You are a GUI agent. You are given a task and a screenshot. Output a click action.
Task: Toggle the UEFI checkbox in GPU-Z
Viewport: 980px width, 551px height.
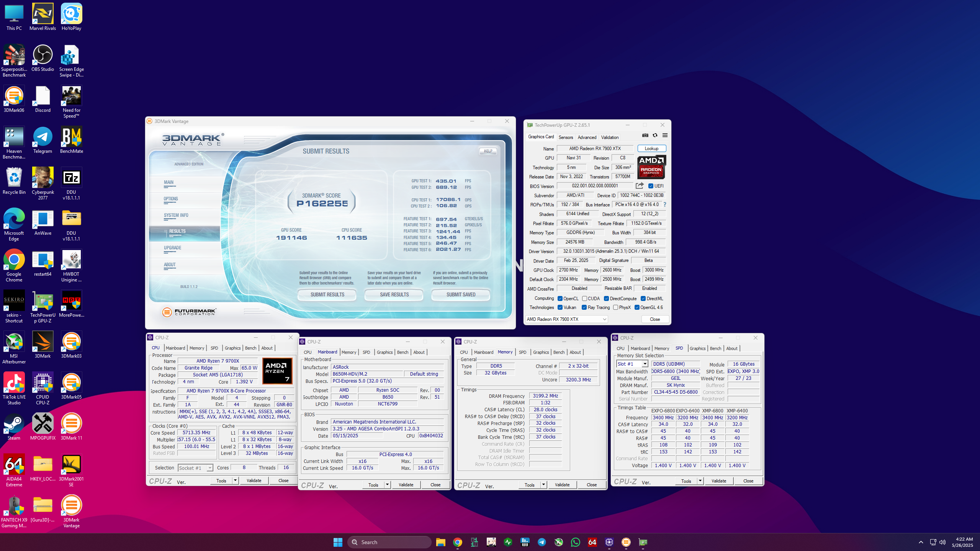tap(651, 186)
